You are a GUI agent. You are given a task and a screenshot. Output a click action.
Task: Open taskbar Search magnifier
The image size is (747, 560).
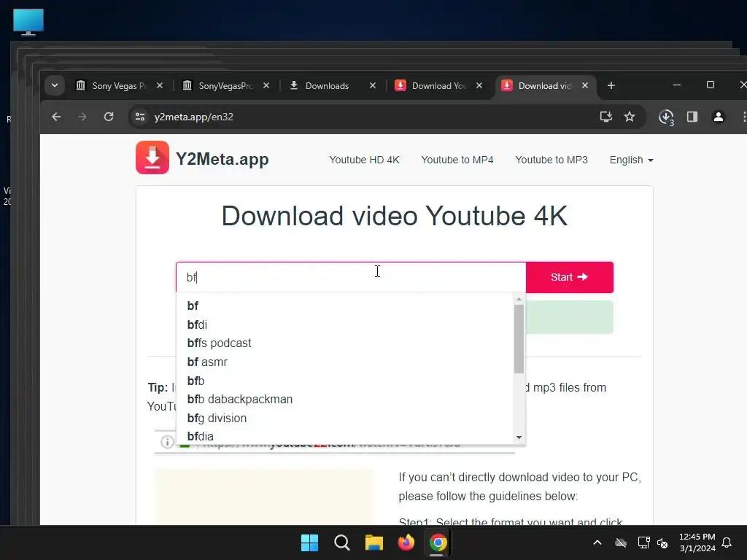click(341, 542)
